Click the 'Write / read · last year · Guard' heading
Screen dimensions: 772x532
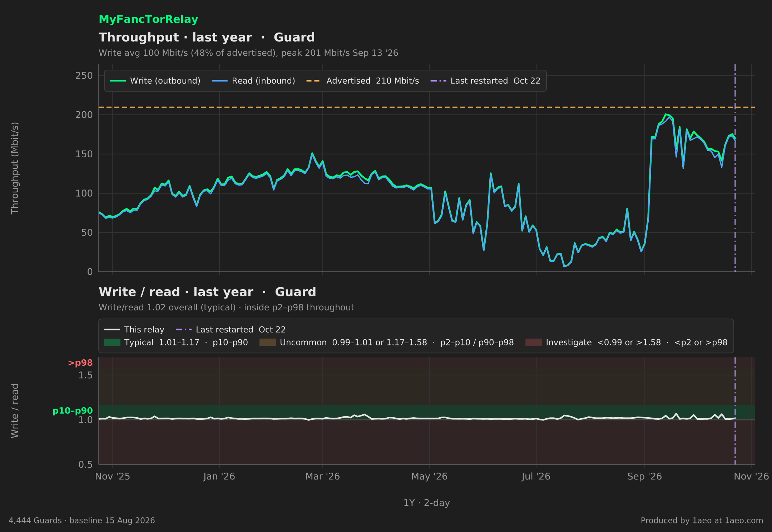coord(207,292)
